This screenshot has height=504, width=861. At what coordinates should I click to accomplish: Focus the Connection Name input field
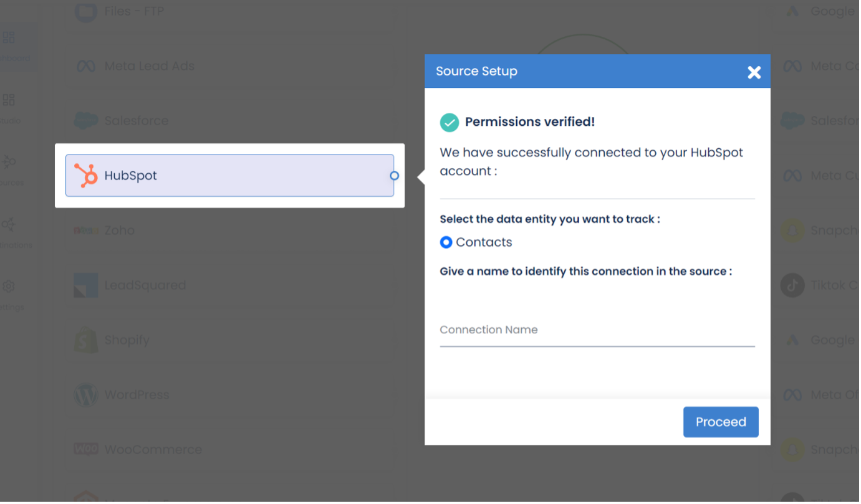click(599, 331)
